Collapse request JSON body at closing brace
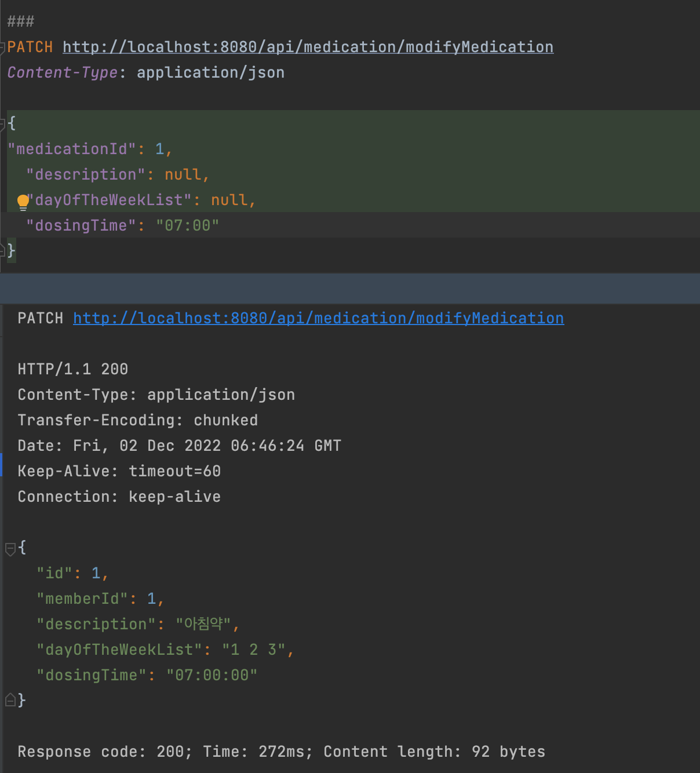The height and width of the screenshot is (773, 700). click(3, 250)
